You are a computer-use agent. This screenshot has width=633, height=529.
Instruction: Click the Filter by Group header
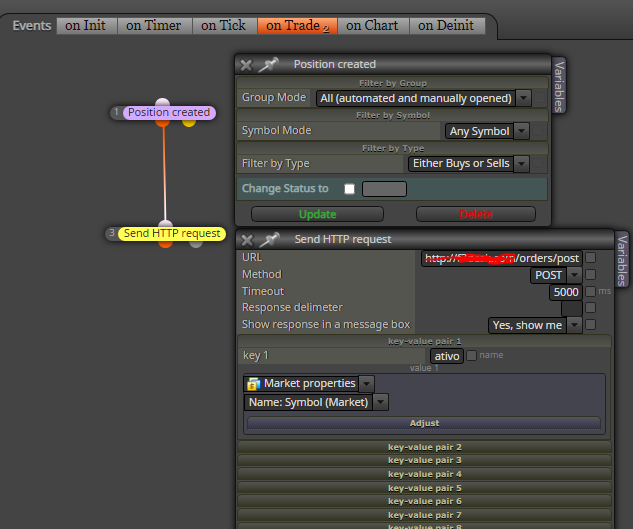pyautogui.click(x=392, y=83)
